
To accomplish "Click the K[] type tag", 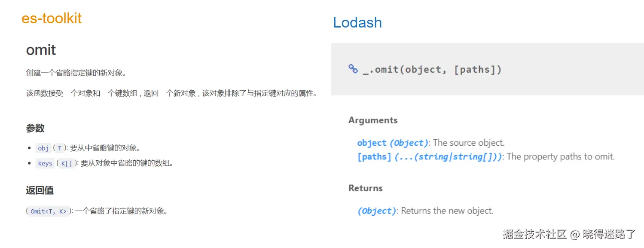I will [x=67, y=163].
